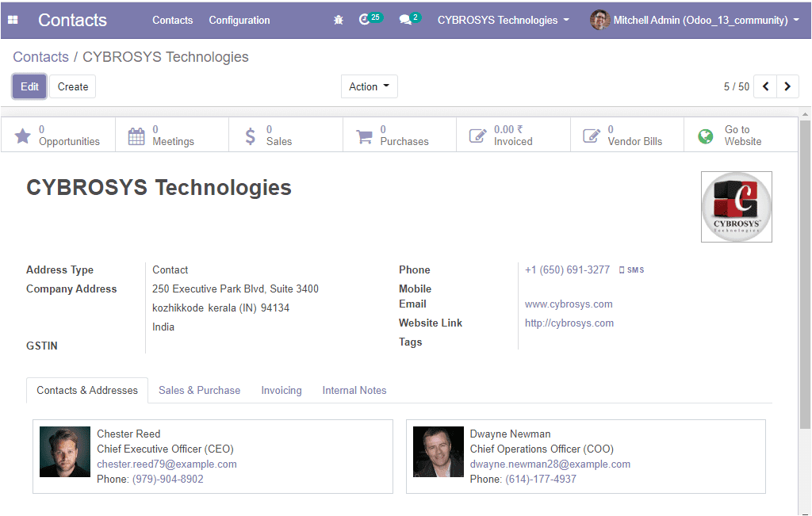Send SMS via phone icon
Viewport: 812px width, 516px height.
pos(622,270)
